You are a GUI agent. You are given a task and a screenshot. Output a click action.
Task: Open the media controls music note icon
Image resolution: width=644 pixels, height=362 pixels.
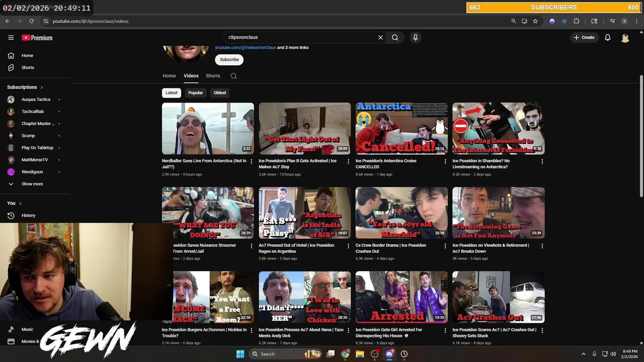(x=612, y=21)
